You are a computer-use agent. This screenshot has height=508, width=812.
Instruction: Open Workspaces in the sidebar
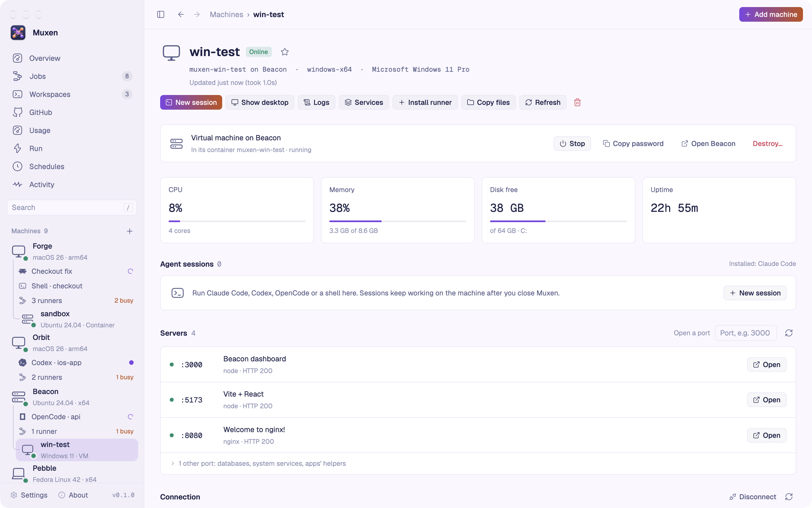[72, 94]
